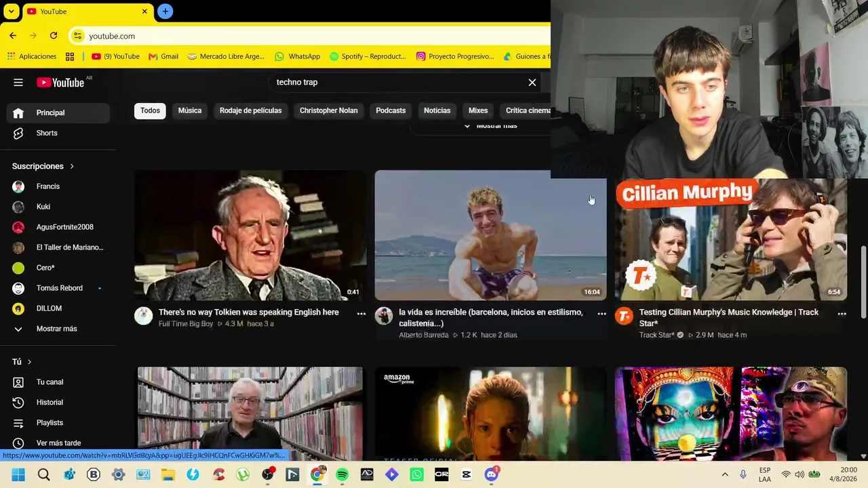Screen dimensions: 868x488
Task: Open the Kuki channel subscription
Action: [58, 207]
